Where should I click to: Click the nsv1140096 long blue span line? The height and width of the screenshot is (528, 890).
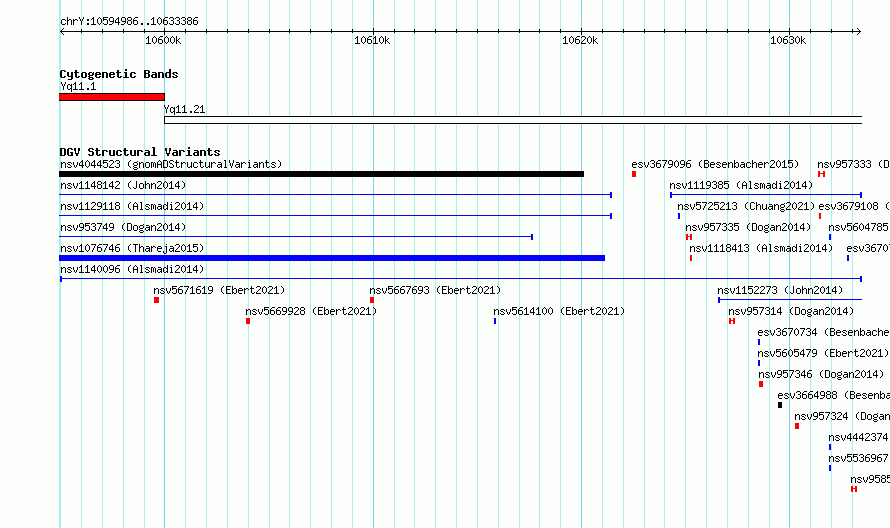point(461,279)
